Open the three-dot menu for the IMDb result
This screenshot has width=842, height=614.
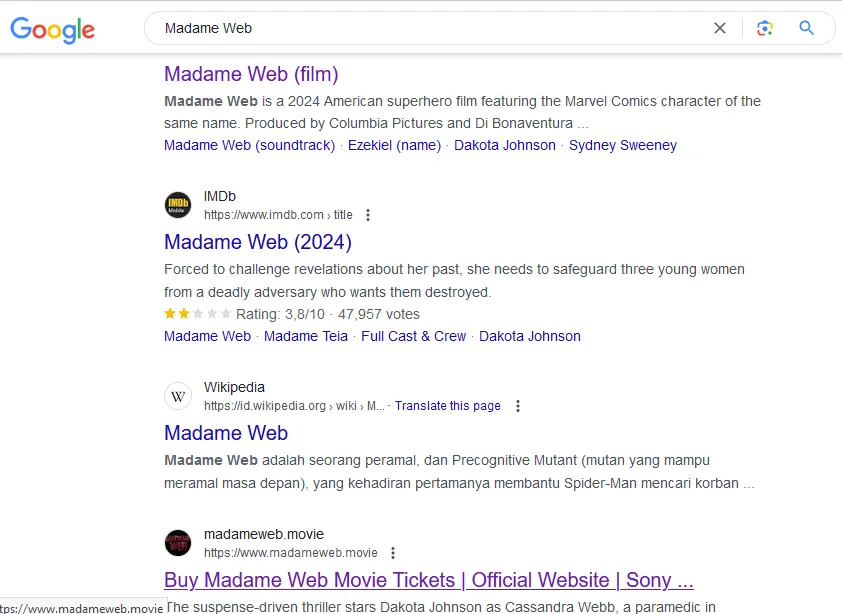368,215
